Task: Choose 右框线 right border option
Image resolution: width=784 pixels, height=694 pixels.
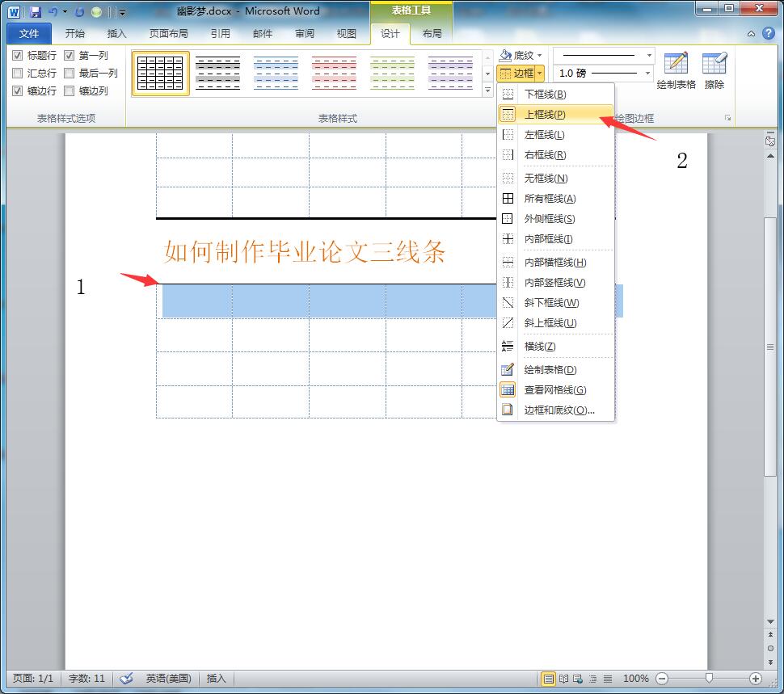Action: [556, 155]
